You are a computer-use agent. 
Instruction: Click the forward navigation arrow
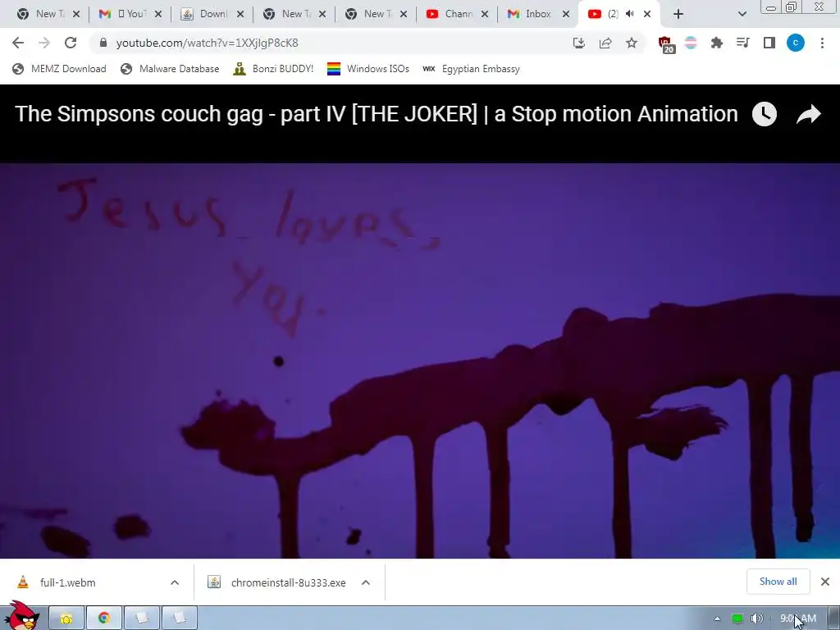44,43
